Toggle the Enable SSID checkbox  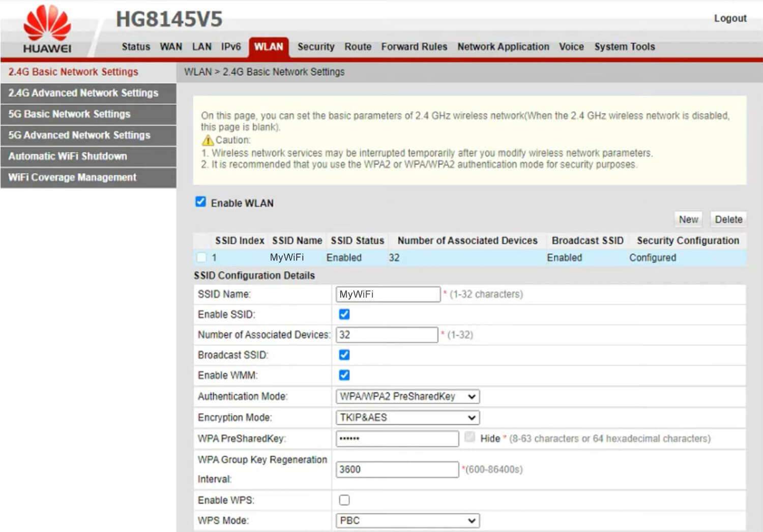point(344,314)
